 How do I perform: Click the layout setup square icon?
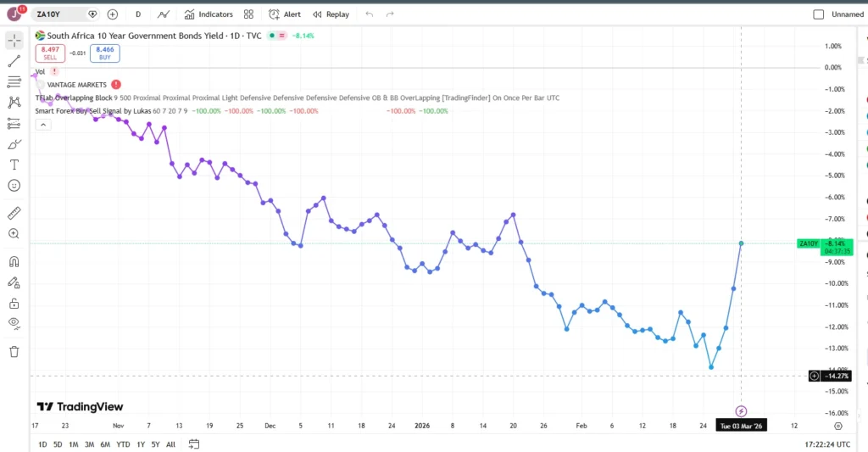pos(818,14)
